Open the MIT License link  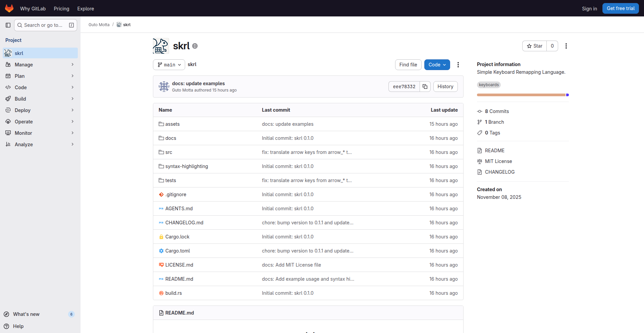click(x=498, y=161)
